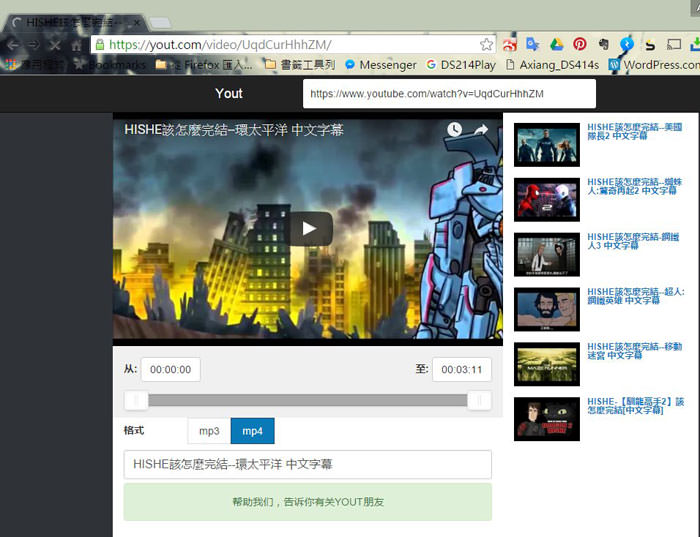Click the browser home icon
Image resolution: width=700 pixels, height=537 pixels.
pyautogui.click(x=77, y=45)
